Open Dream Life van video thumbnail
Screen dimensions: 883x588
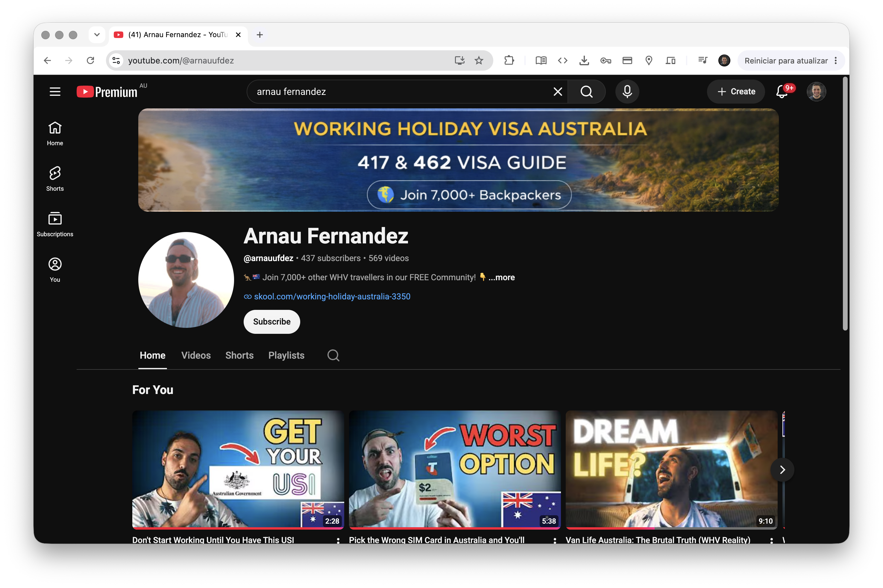click(x=671, y=469)
